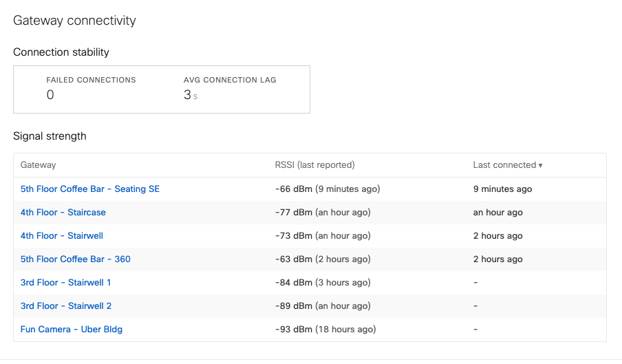Click the -66 dBm RSSI reading
Viewport: 622px width, 364px height.
click(x=294, y=189)
